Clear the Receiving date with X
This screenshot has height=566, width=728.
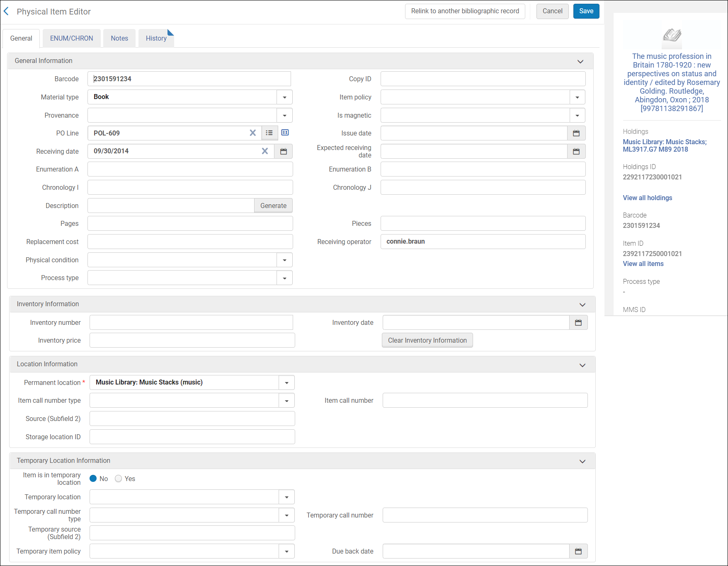pos(265,151)
